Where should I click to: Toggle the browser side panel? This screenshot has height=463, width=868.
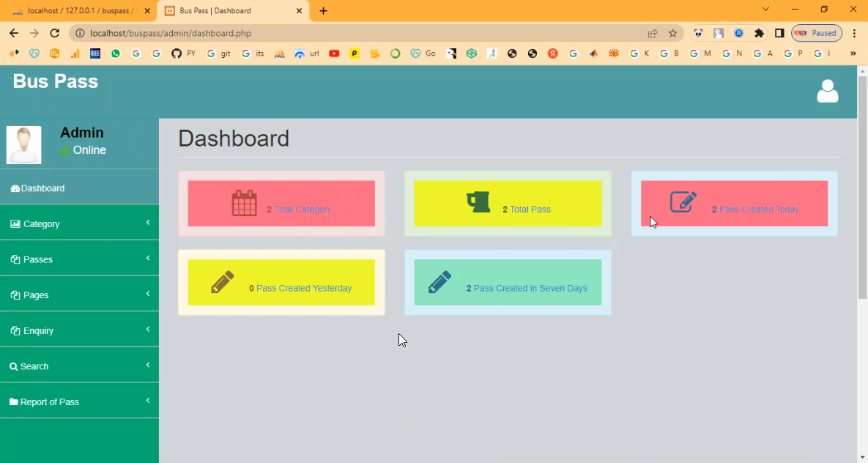[779, 33]
